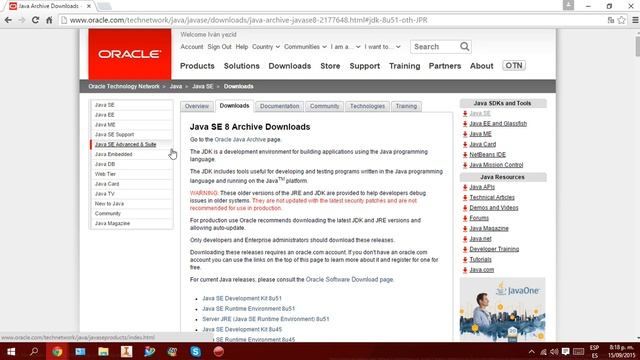The height and width of the screenshot is (360, 640).
Task: Click the Oracle logo
Action: pos(130,54)
